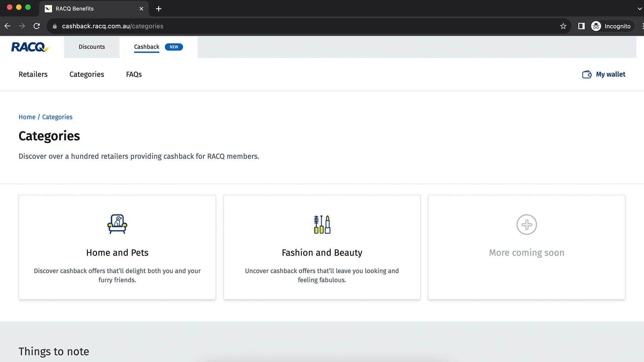644x362 pixels.
Task: Expand the tab search chevron
Action: pyautogui.click(x=639, y=9)
